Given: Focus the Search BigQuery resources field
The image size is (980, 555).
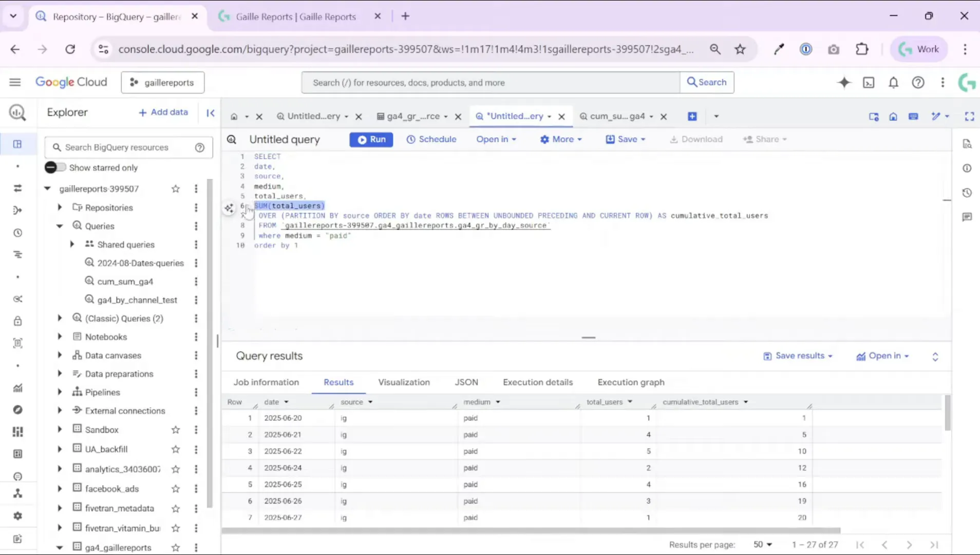Looking at the screenshot, I should [126, 147].
